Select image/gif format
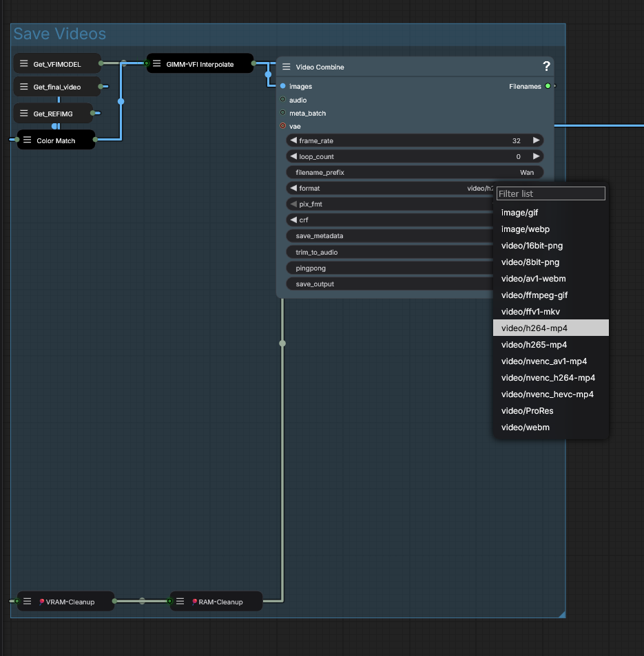 point(550,213)
